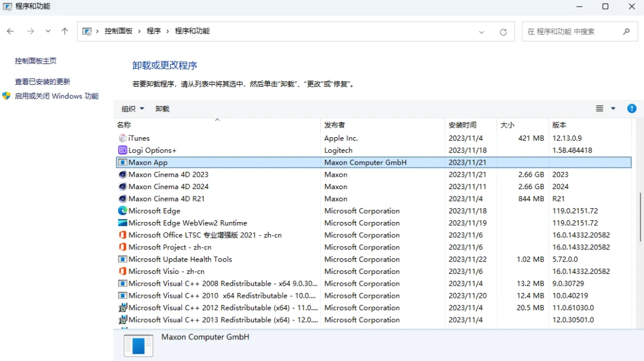Open the recent locations dropdown arrow
Screen dimensions: 644x361
48,31
